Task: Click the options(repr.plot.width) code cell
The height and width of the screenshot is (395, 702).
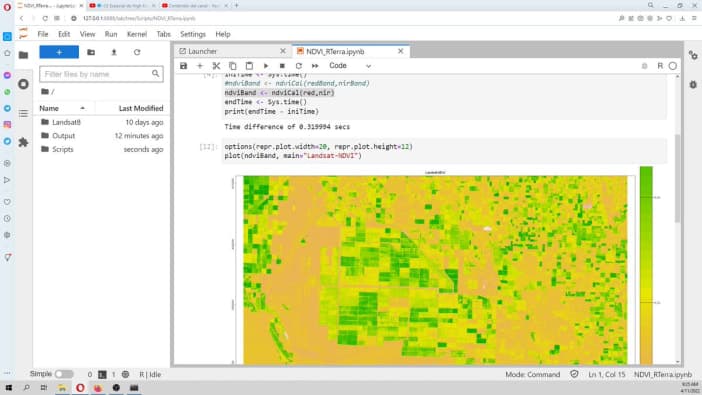Action: pos(444,151)
